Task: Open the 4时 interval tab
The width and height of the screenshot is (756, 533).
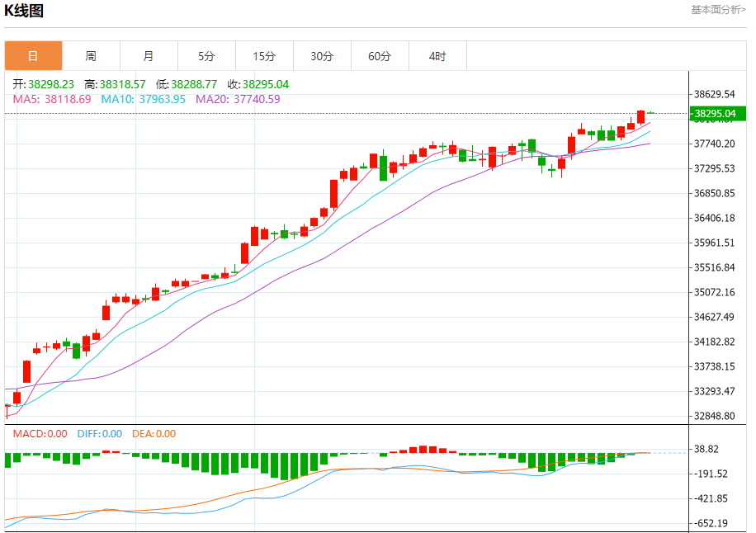Action: click(x=438, y=56)
